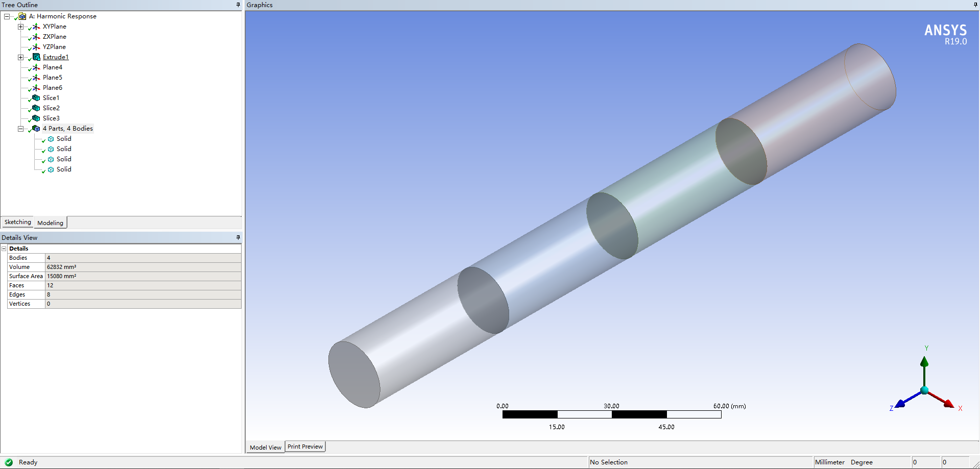This screenshot has width=980, height=469.
Task: Pin the Details View panel
Action: coord(238,237)
